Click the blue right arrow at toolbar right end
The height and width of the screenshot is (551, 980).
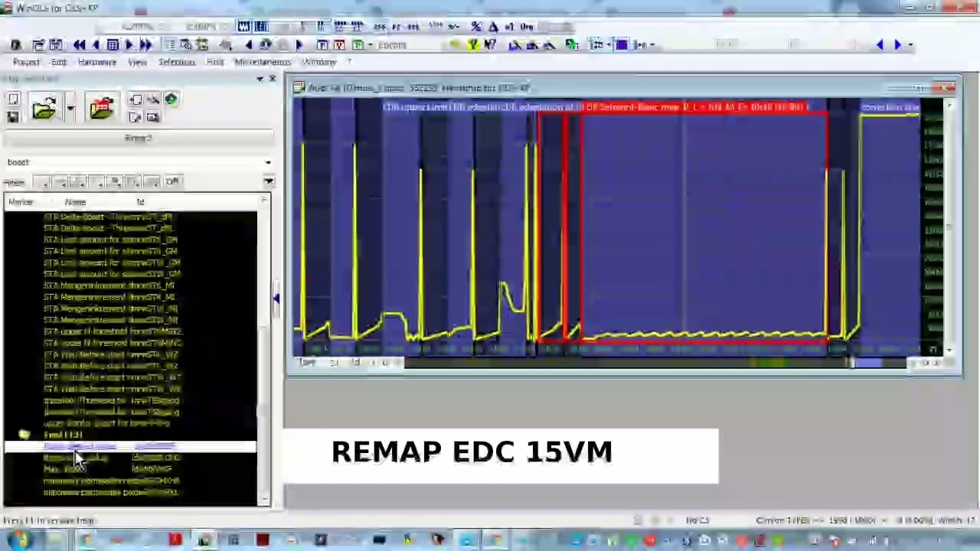point(897,45)
